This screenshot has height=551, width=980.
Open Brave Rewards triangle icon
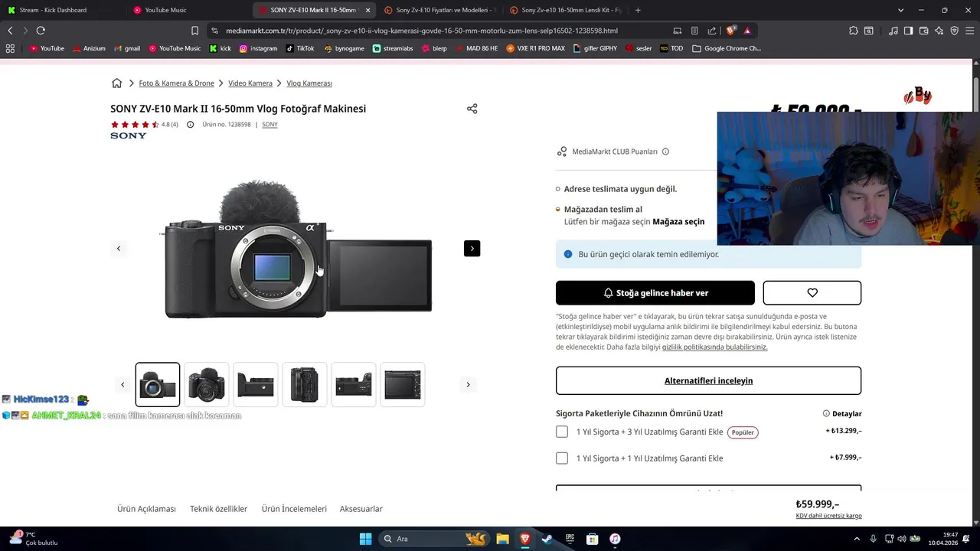[x=747, y=31]
